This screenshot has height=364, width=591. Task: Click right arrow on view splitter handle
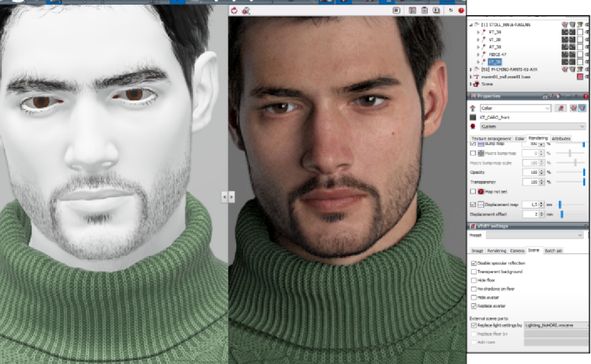point(231,196)
